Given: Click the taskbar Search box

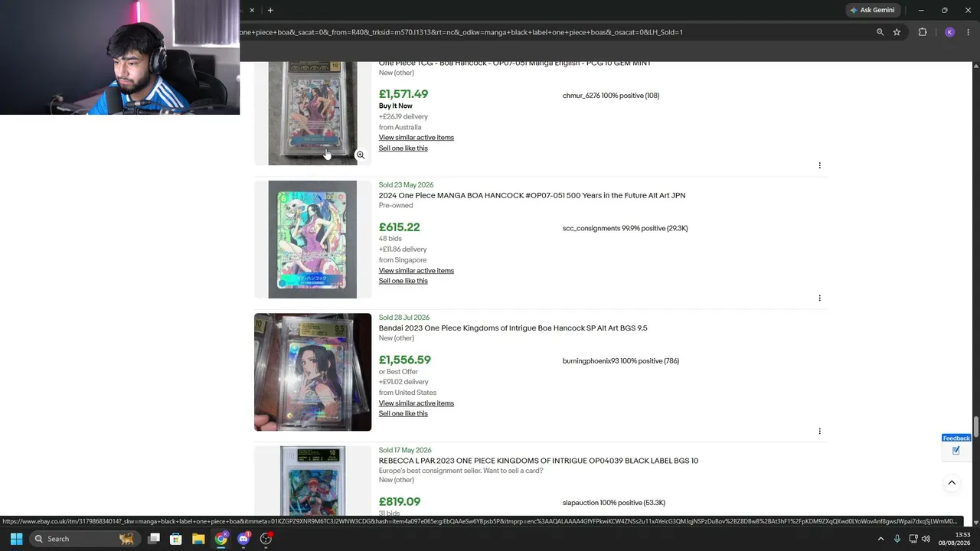Looking at the screenshot, I should (x=84, y=539).
